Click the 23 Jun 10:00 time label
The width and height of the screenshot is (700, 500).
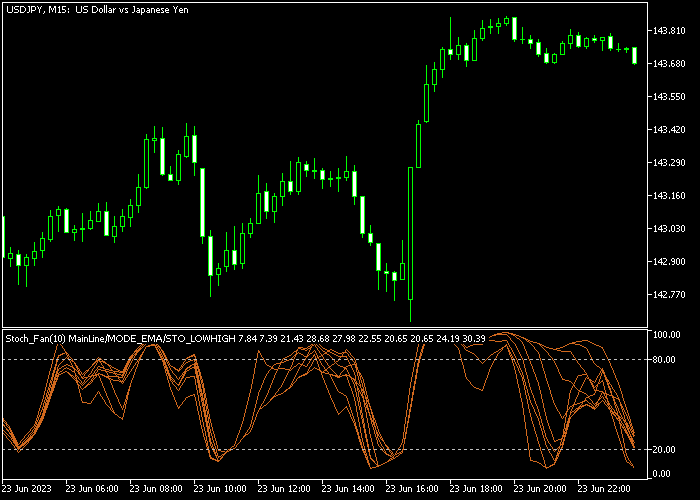pos(220,489)
